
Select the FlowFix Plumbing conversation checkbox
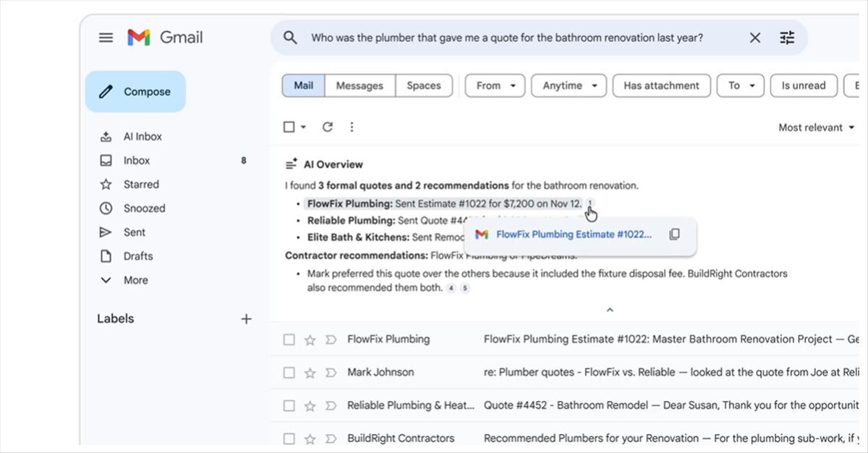pyautogui.click(x=289, y=339)
